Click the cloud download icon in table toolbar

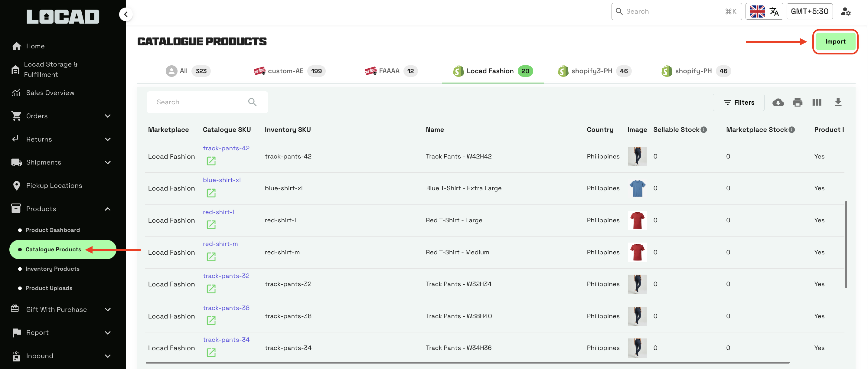[x=778, y=102]
